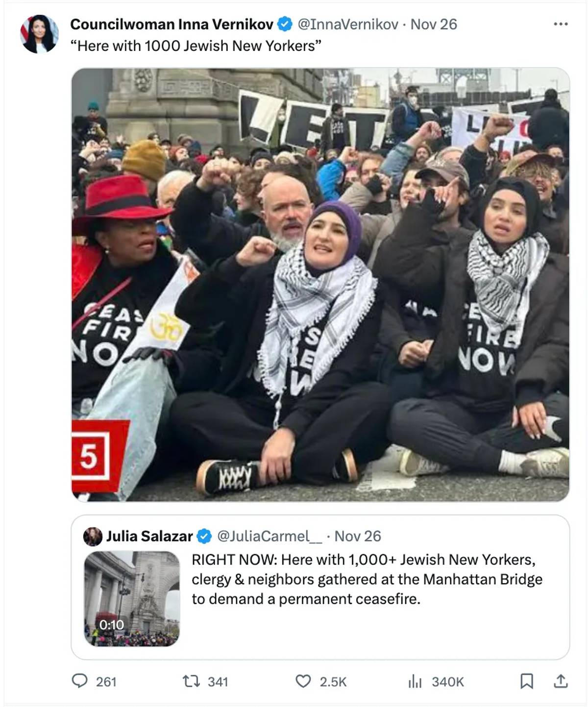Image resolution: width=588 pixels, height=707 pixels.
Task: Click the Councilwoman Inna Vernikov display name
Action: pyautogui.click(x=171, y=24)
